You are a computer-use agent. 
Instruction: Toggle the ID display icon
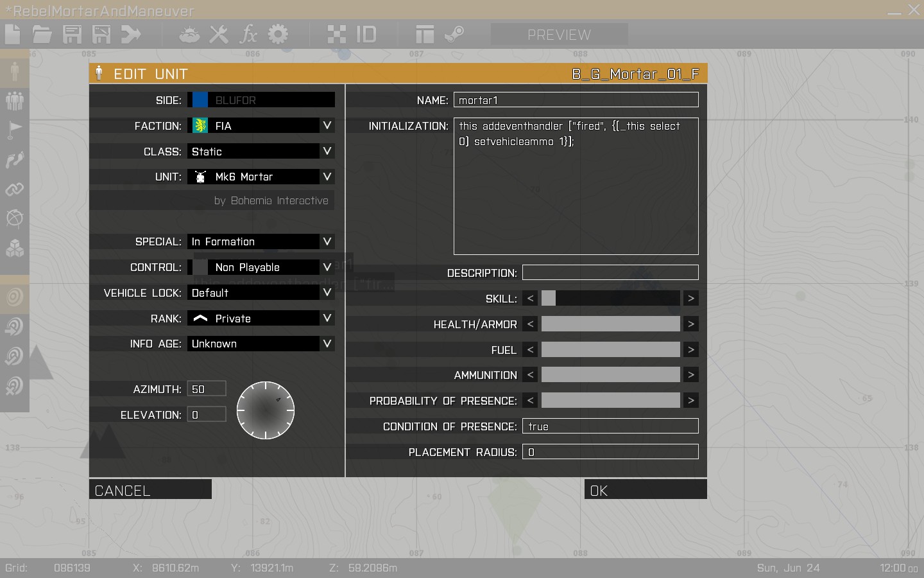pyautogui.click(x=366, y=34)
